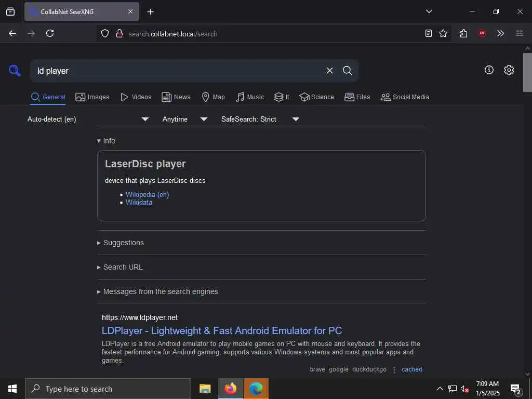Screen dimensions: 532x399
Task: Switch to the General category tab
Action: point(48,97)
